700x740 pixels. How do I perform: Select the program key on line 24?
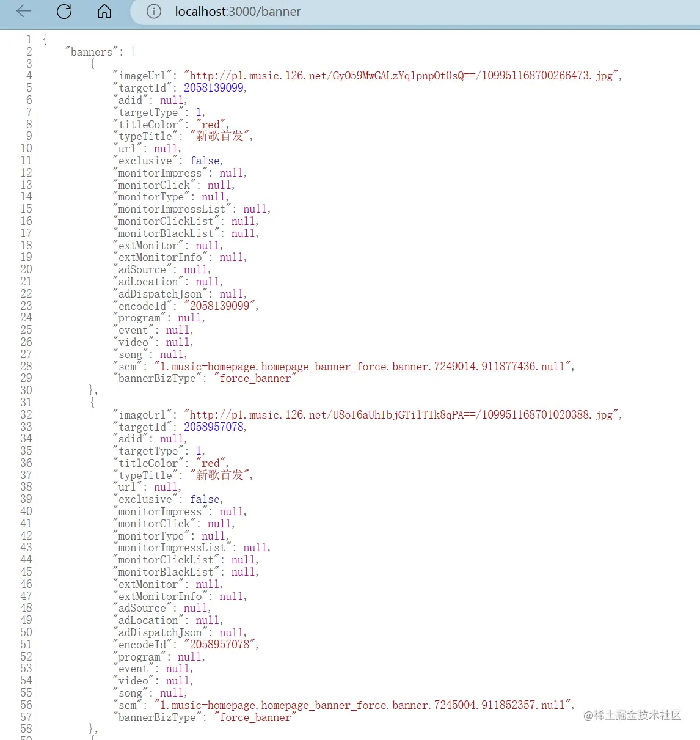point(139,318)
